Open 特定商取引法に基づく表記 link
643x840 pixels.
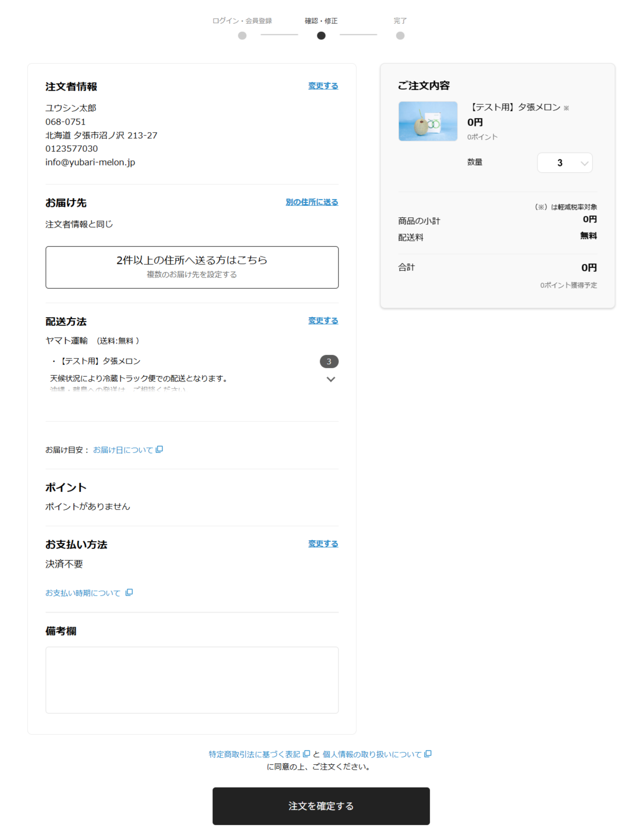[254, 754]
